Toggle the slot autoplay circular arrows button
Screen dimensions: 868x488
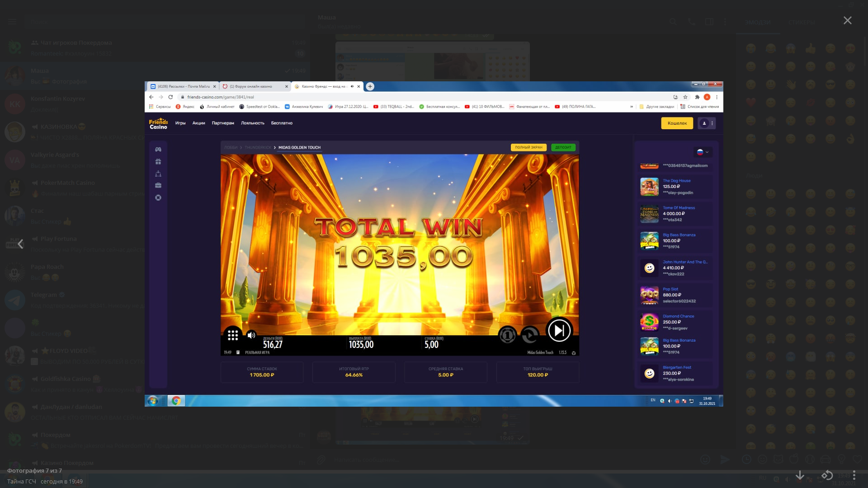530,335
